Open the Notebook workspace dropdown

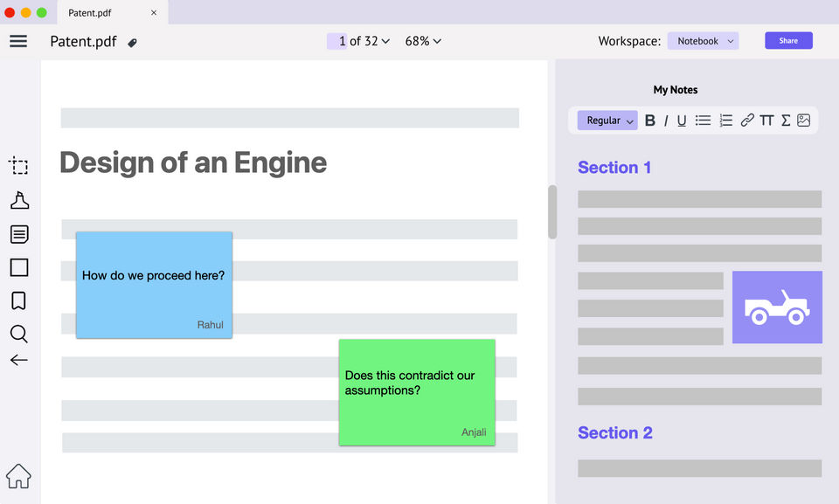tap(703, 41)
